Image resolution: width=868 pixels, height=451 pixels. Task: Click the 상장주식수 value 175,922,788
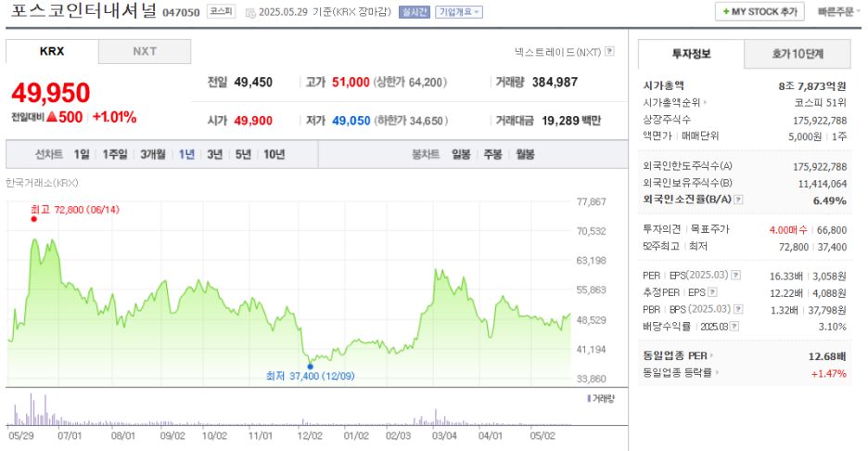[x=820, y=120]
